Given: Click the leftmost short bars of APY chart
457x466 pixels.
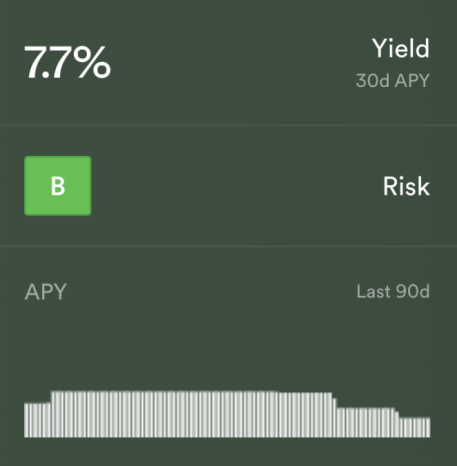Looking at the screenshot, I should [x=37, y=420].
